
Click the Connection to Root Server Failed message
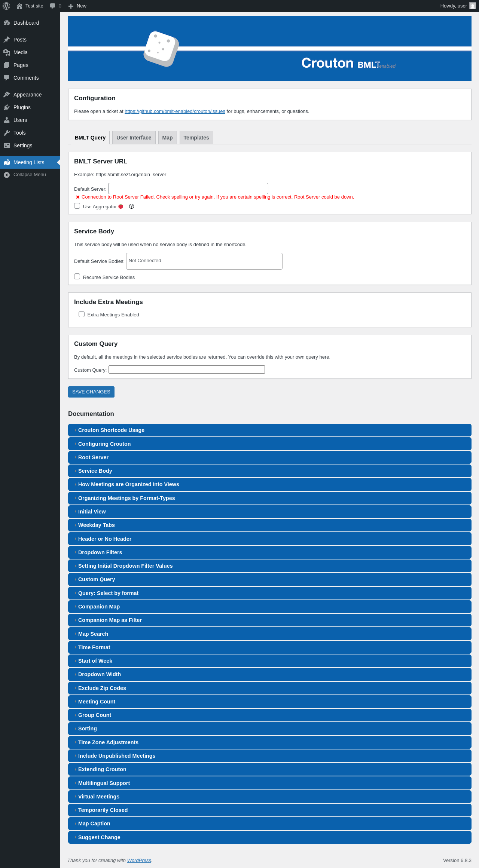[x=218, y=197]
